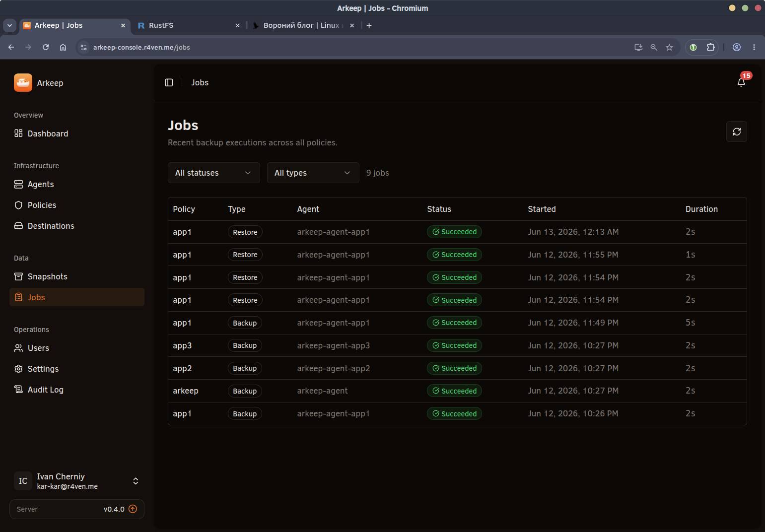The height and width of the screenshot is (532, 765).
Task: Close the RustFS tab
Action: (237, 25)
